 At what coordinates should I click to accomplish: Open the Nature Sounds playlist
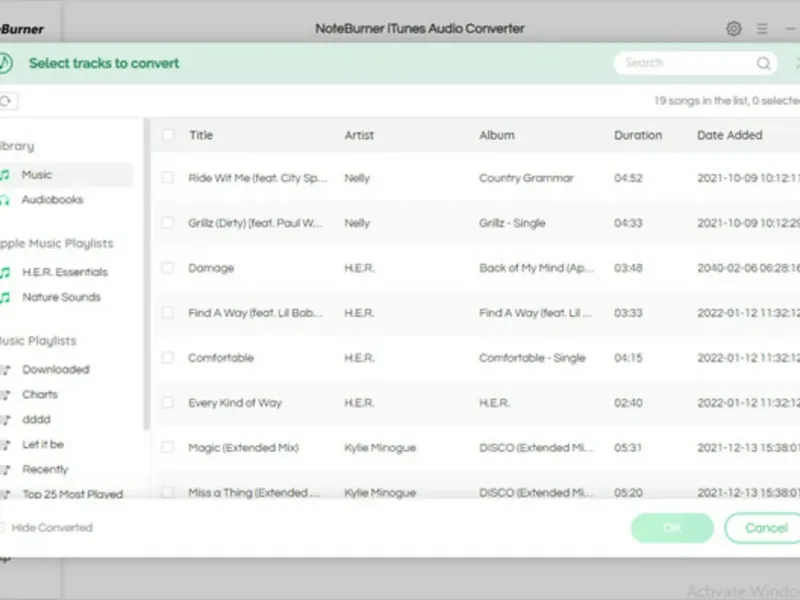click(61, 297)
